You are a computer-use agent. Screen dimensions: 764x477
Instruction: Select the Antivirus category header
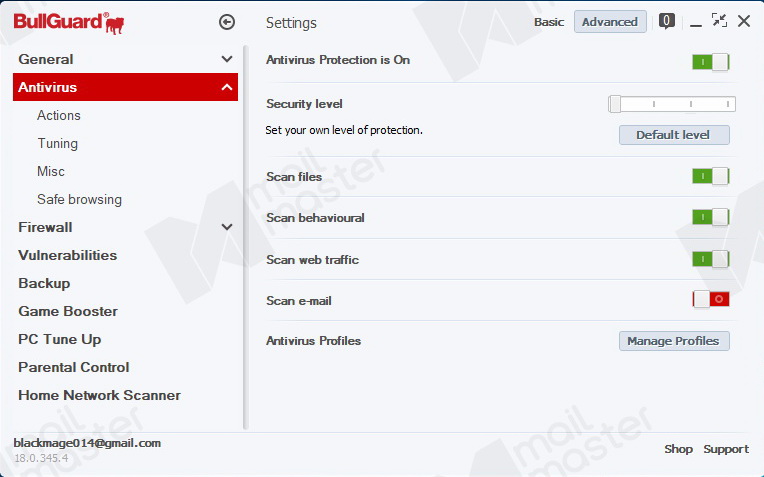(x=125, y=87)
